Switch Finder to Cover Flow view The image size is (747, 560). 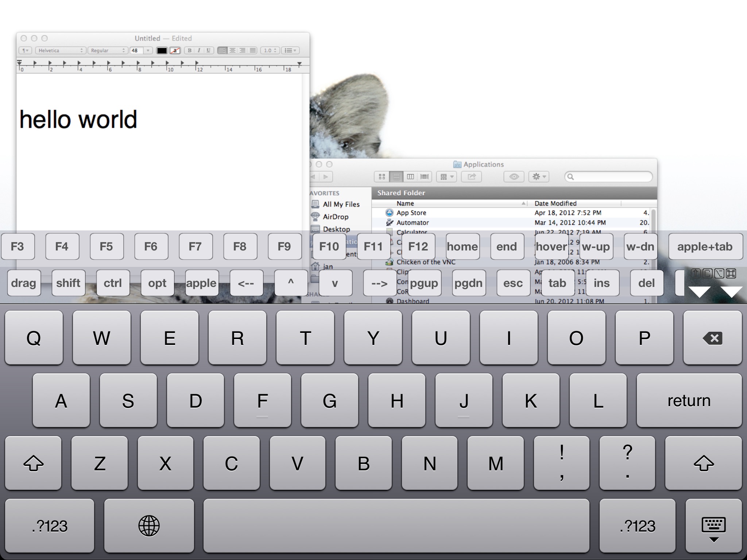pos(425,177)
